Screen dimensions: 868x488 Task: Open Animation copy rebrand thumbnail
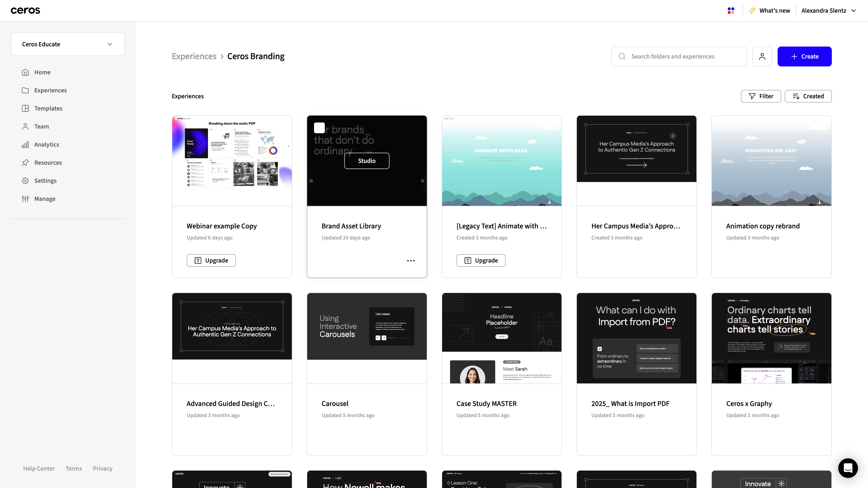tap(771, 161)
